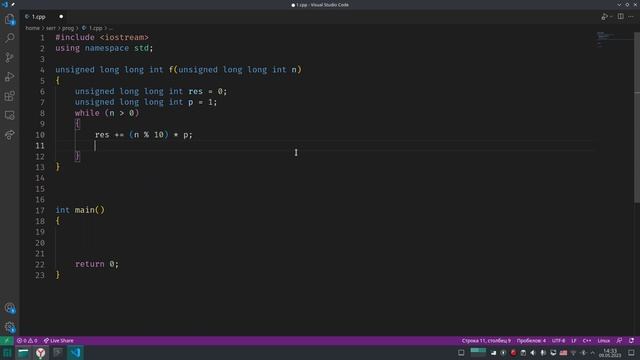Click the '#include <iostream>' line

point(102,37)
